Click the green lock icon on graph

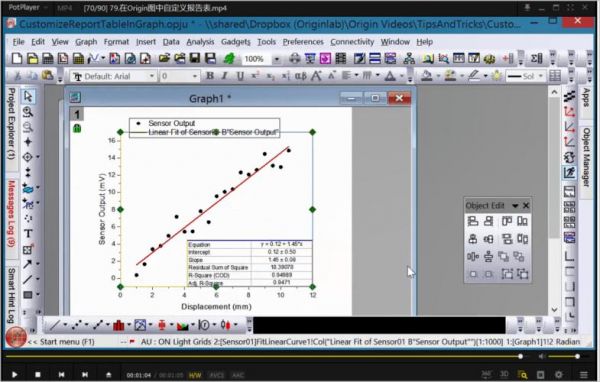[77, 128]
